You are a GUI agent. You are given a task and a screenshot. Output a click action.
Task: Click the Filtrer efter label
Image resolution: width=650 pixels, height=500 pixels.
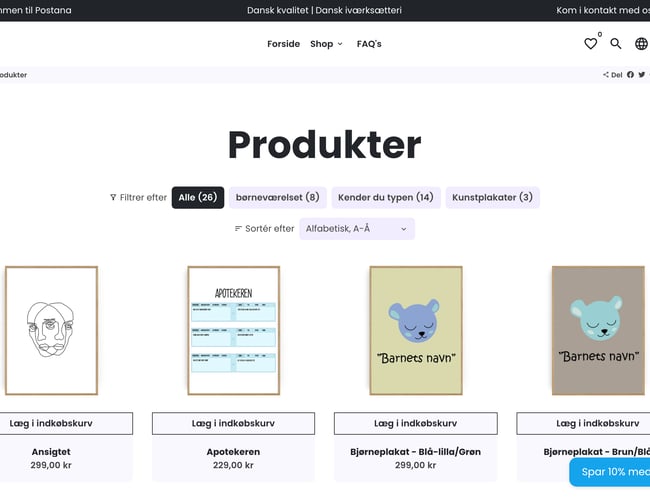143,197
